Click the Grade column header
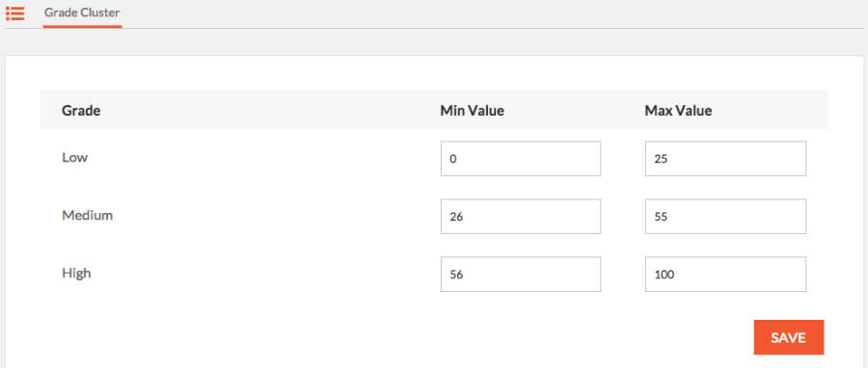This screenshot has height=368, width=868. 81,111
